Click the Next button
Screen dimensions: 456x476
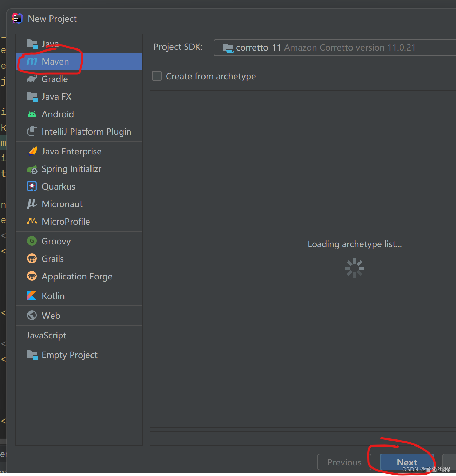(407, 462)
